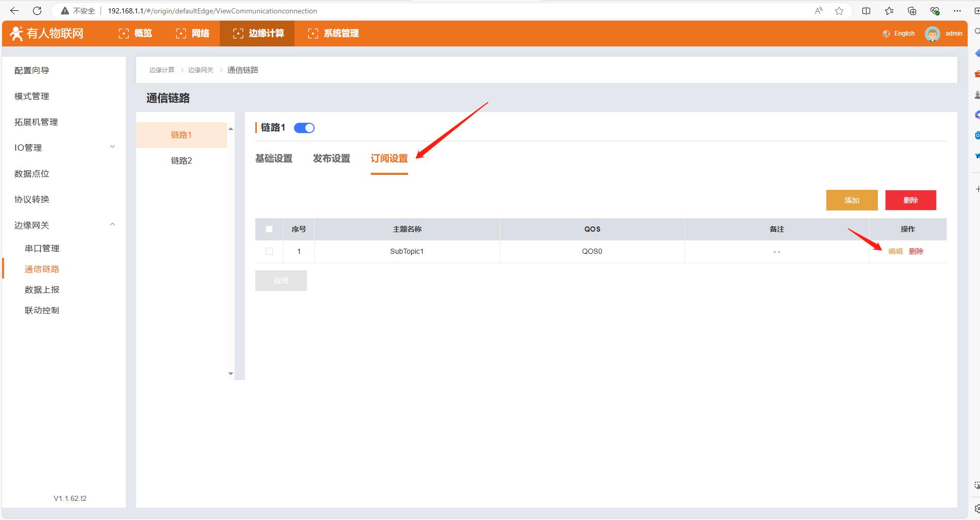Check the checkbox for SubTopic1 row

269,251
